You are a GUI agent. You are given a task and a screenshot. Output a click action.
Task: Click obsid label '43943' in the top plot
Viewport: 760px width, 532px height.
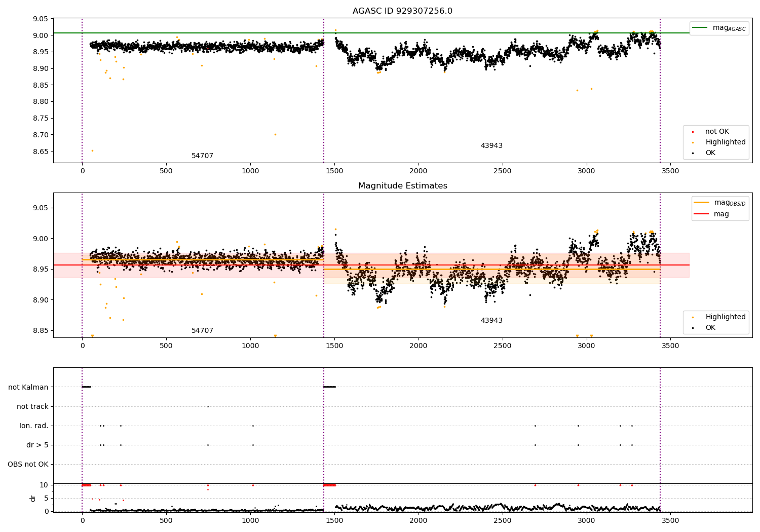coord(491,146)
